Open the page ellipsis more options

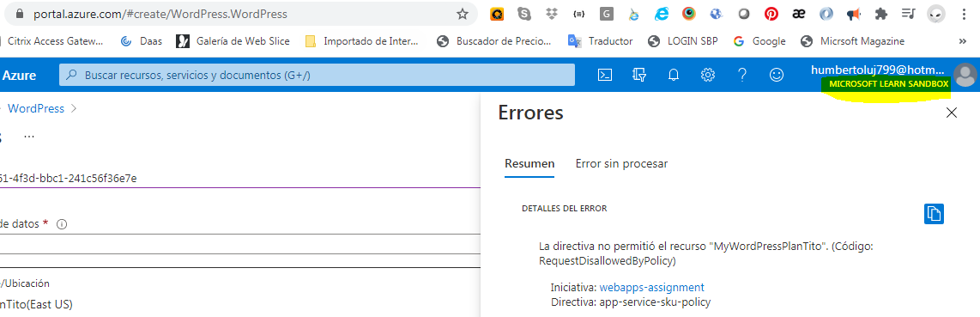[x=29, y=136]
